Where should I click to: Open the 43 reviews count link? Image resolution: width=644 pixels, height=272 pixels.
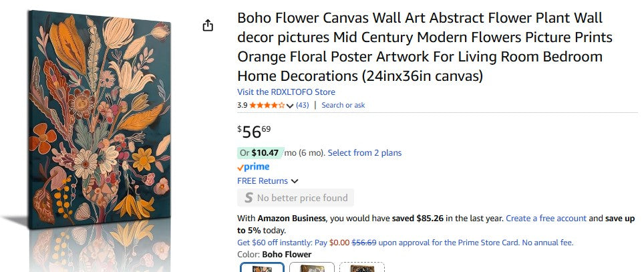click(x=302, y=105)
